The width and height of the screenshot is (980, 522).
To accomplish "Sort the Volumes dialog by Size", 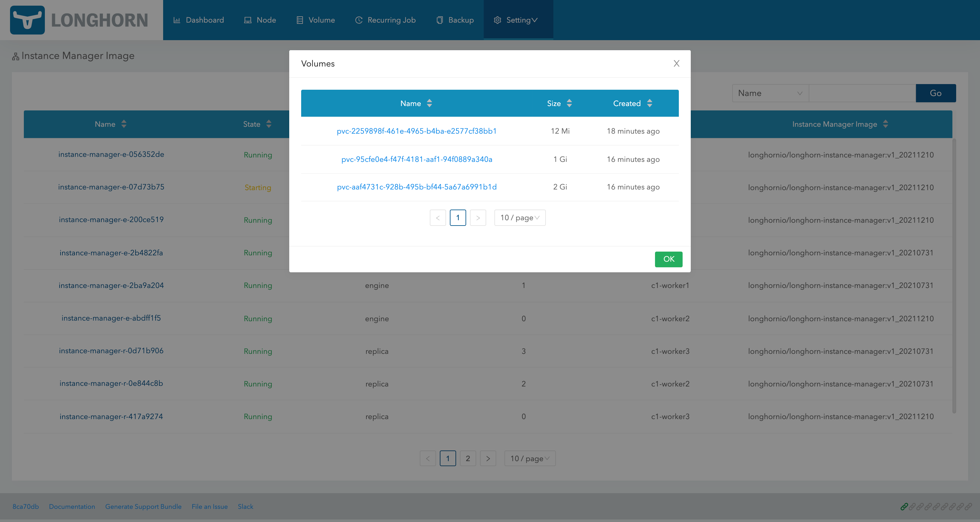I will tap(569, 103).
